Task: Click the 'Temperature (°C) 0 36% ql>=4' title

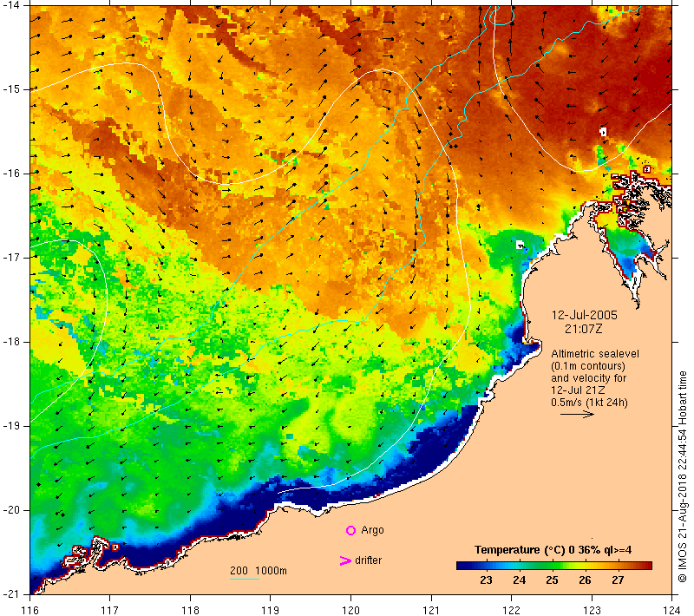Action: (x=553, y=550)
